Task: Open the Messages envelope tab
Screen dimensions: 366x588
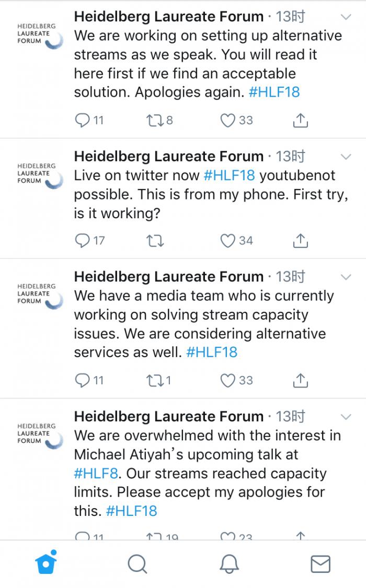Action: click(x=320, y=563)
